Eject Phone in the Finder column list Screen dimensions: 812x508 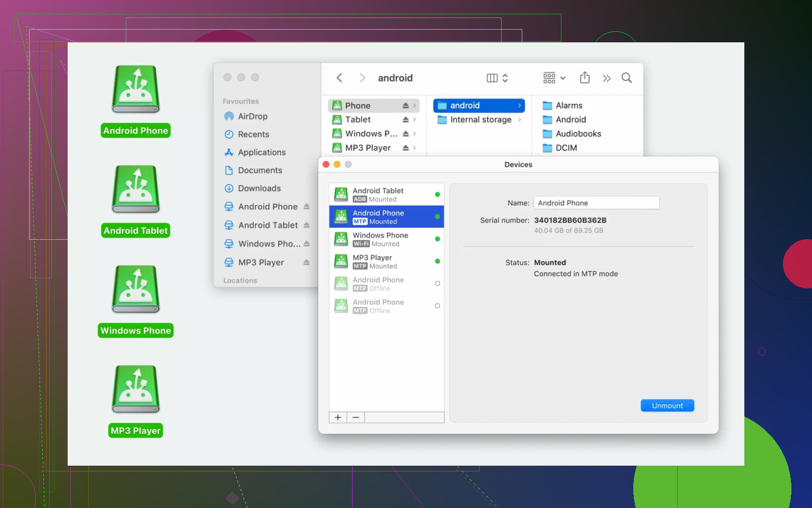click(405, 105)
